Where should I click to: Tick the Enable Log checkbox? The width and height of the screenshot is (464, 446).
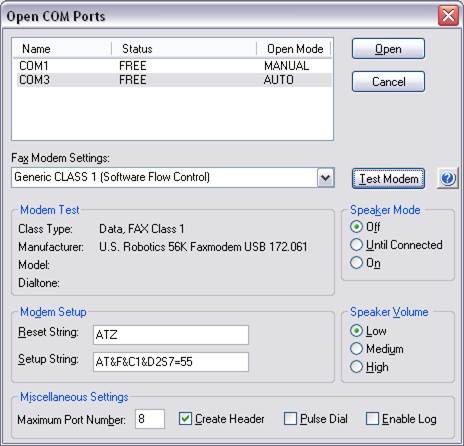(372, 419)
